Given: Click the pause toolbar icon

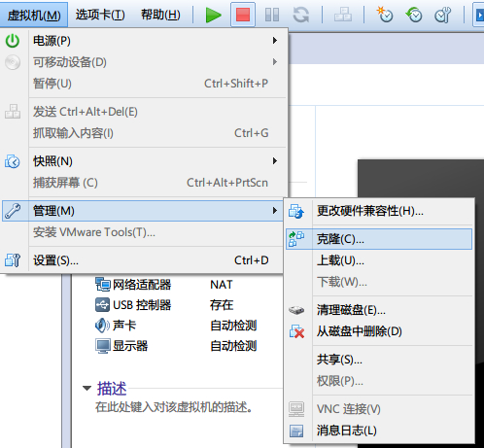Looking at the screenshot, I should (x=272, y=15).
